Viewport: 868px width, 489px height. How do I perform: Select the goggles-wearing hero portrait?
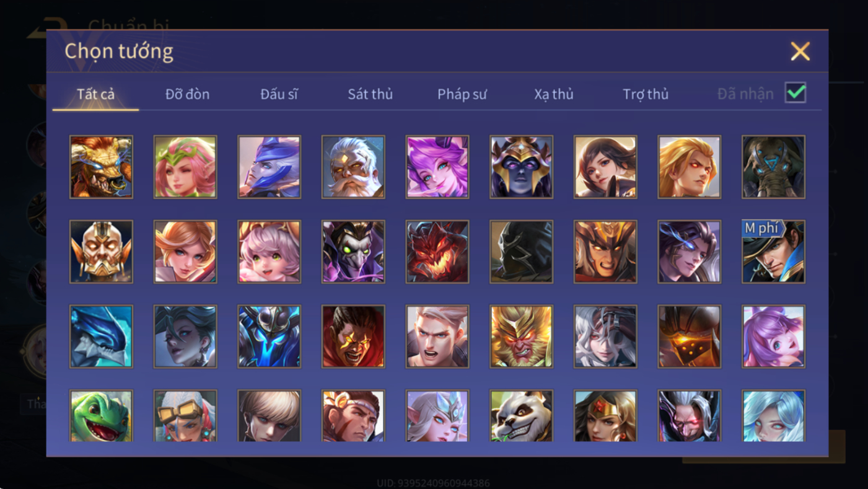(x=185, y=416)
